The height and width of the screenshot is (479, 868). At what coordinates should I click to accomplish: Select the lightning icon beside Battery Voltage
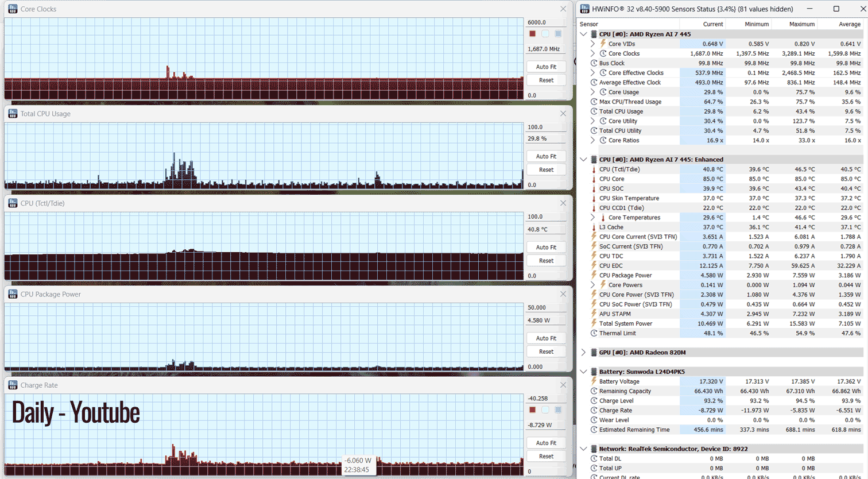pyautogui.click(x=594, y=381)
